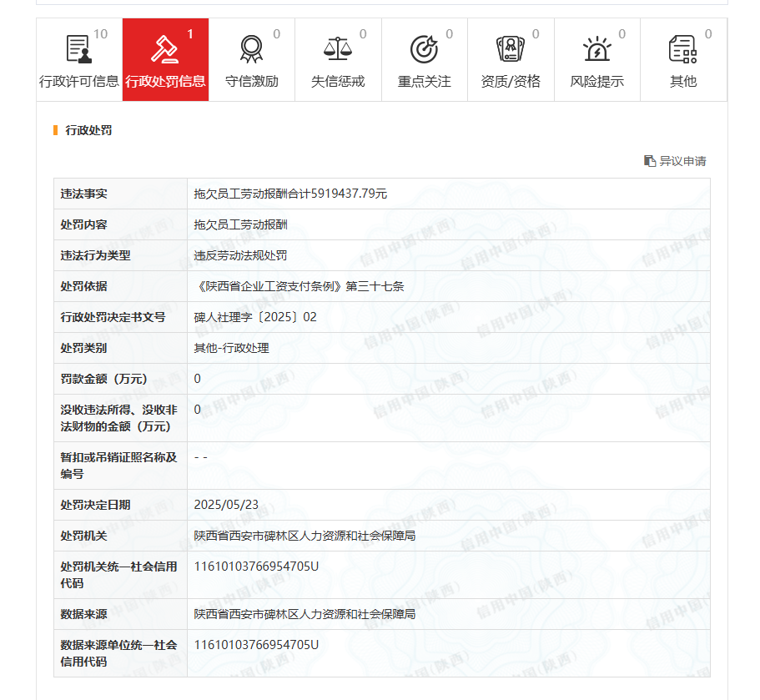The image size is (760, 700).
Task: Click the 罚款金额（万元） row label
Action: pyautogui.click(x=103, y=379)
